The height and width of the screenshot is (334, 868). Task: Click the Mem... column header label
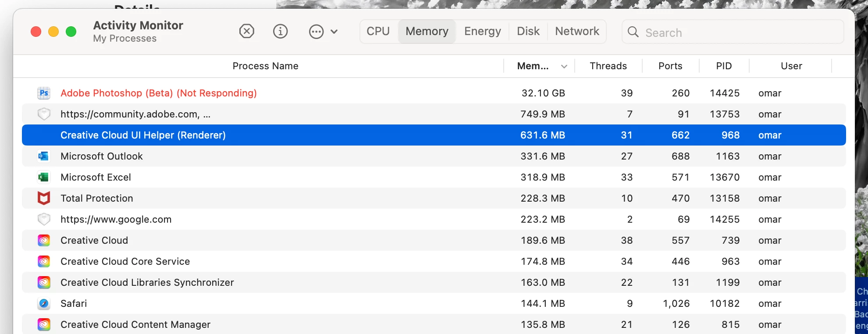(533, 66)
